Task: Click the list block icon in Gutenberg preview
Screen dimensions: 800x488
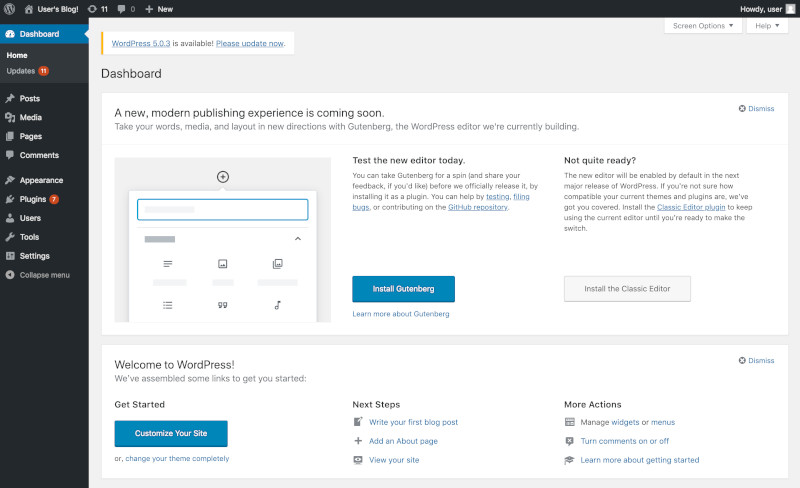Action: (167, 305)
